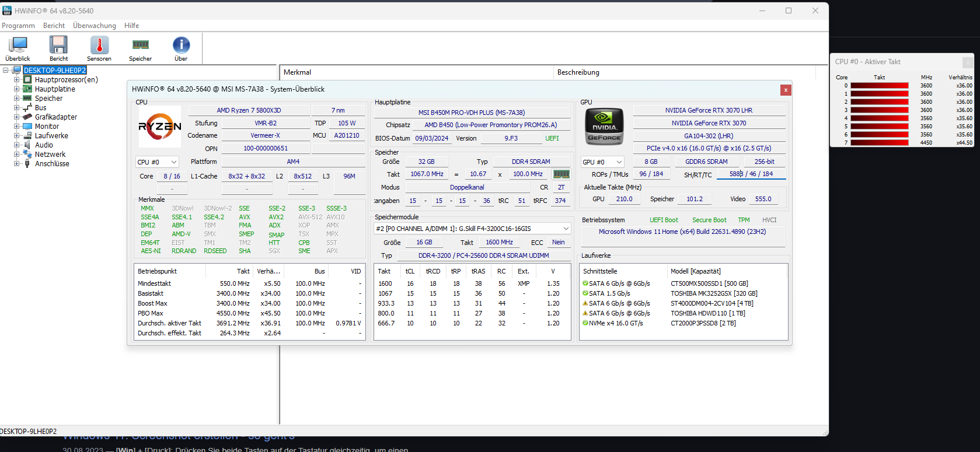980x452 pixels.
Task: Click the MSI B450M PRO-VDH PLUS field
Action: coord(472,113)
